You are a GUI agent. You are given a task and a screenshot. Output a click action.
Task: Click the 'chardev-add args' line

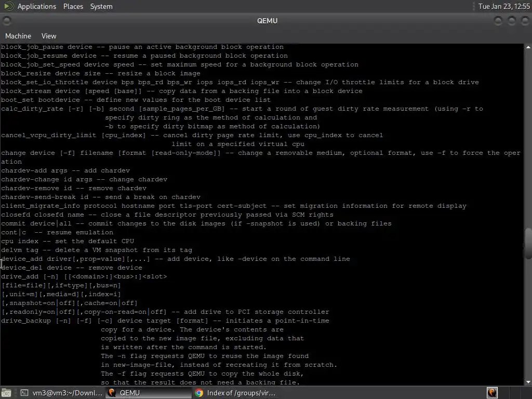(x=65, y=170)
